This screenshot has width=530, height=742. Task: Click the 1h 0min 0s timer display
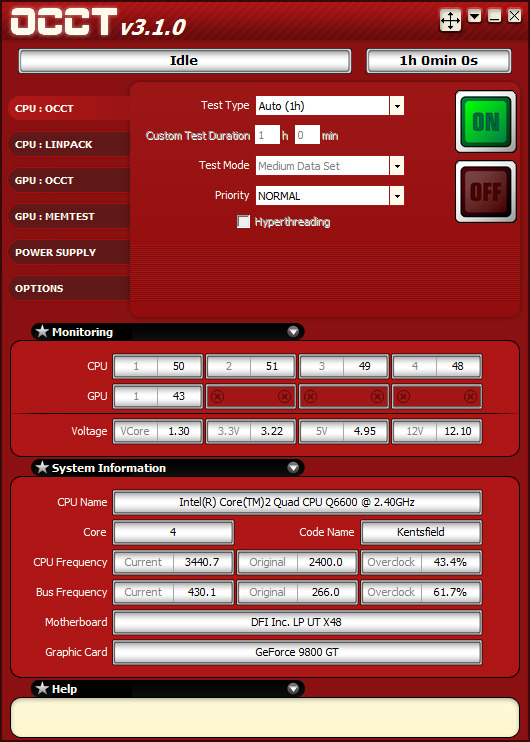click(x=439, y=61)
